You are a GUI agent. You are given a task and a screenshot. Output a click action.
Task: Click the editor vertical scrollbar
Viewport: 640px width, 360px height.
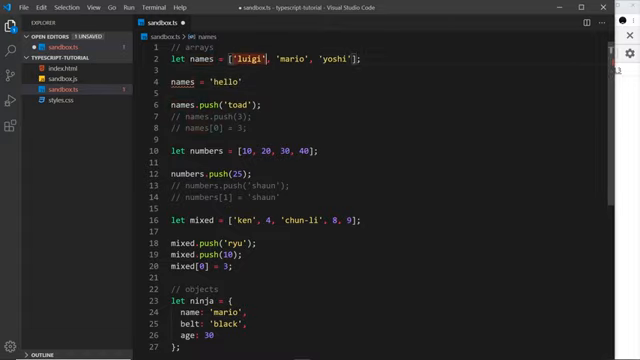coord(611,122)
